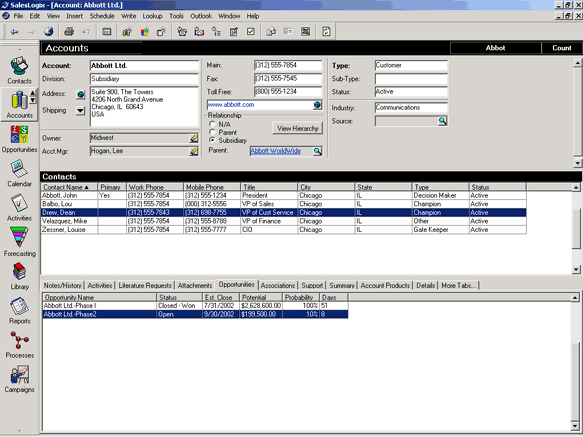Switch to the Associations tab

click(278, 286)
